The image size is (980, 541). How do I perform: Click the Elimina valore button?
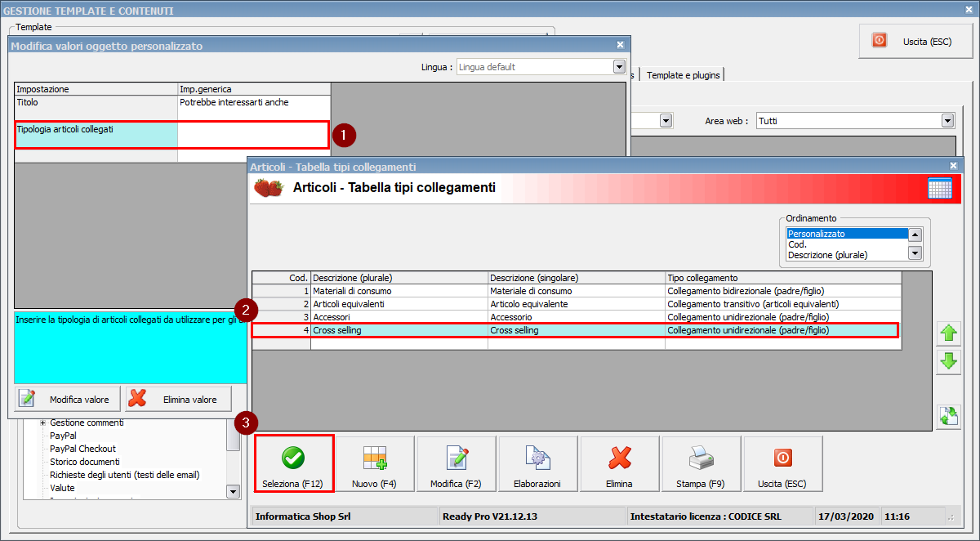[x=177, y=400]
